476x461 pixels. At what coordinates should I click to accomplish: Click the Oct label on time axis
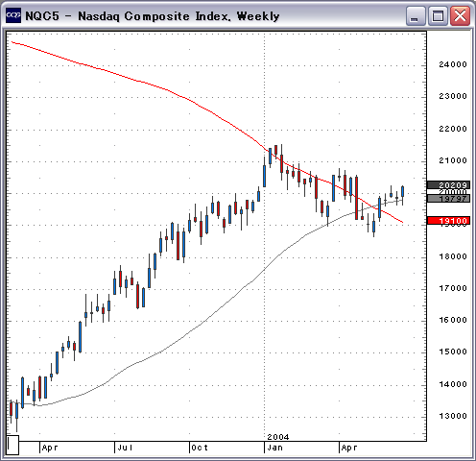click(200, 448)
